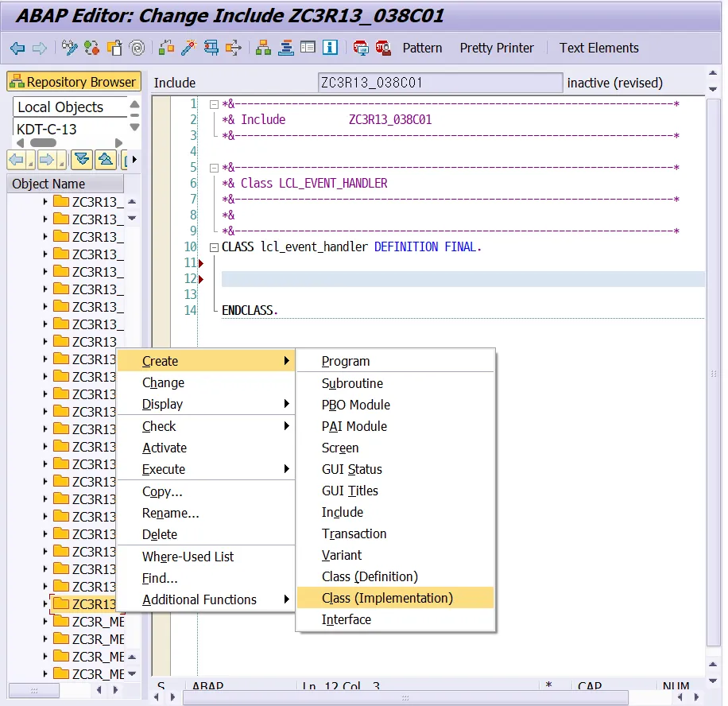Screen dimensions: 728x706
Task: Open the Repository Browser
Action: (73, 81)
